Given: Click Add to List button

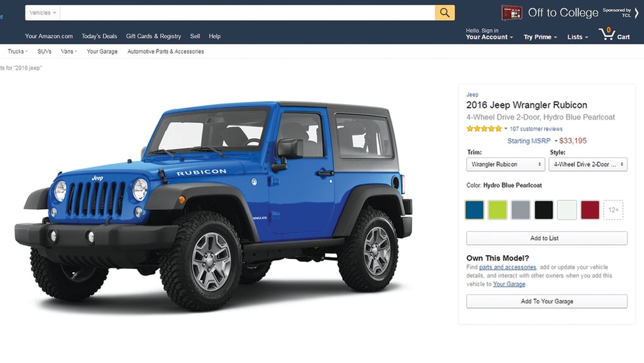Looking at the screenshot, I should [x=547, y=238].
